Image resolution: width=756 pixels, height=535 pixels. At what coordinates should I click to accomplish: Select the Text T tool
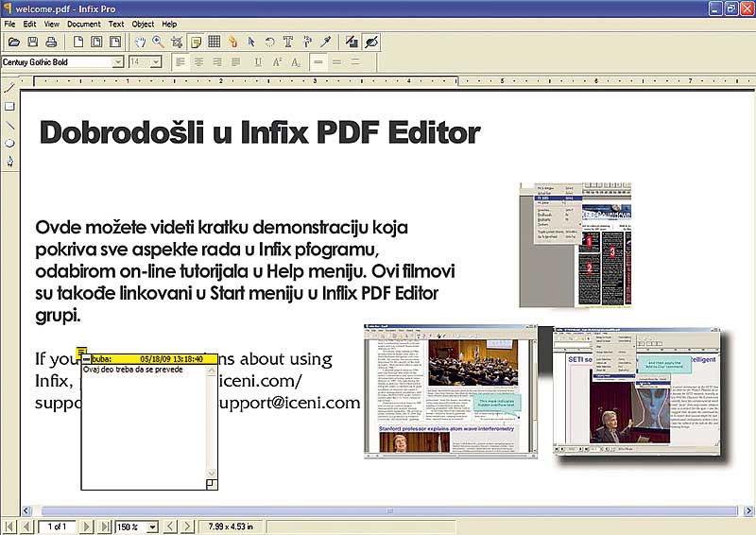click(x=288, y=42)
